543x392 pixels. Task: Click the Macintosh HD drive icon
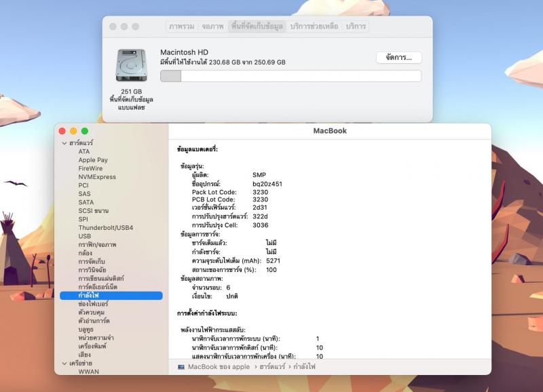click(131, 65)
